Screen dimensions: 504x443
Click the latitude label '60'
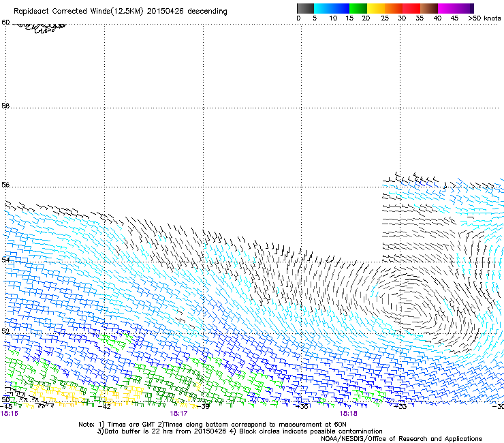[5, 22]
